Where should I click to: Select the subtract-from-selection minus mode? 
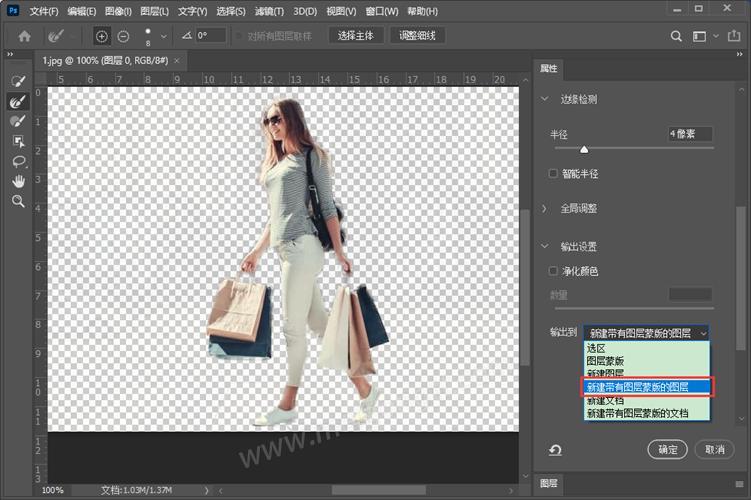[124, 36]
